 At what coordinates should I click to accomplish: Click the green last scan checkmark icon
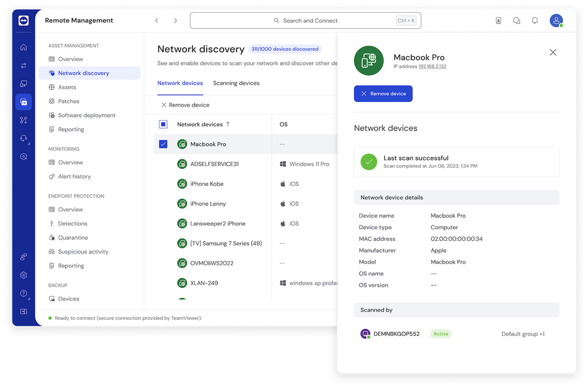[x=368, y=162]
